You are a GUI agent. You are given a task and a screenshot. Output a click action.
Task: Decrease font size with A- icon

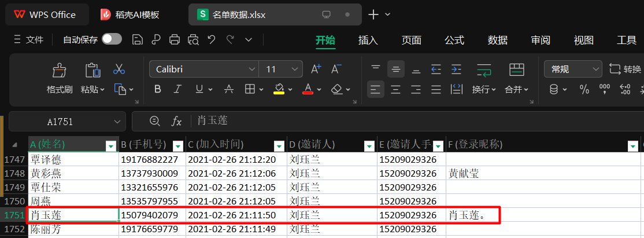click(x=336, y=69)
